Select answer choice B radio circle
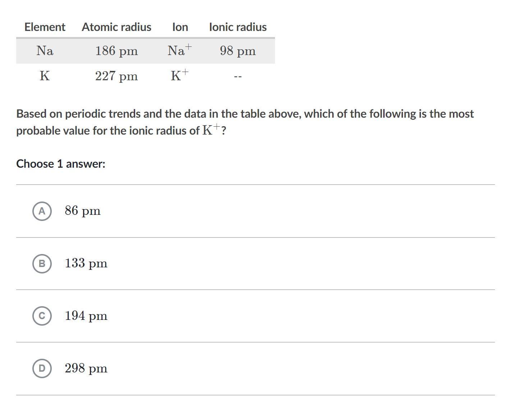Viewport: 532px width, 412px height. coord(42,263)
